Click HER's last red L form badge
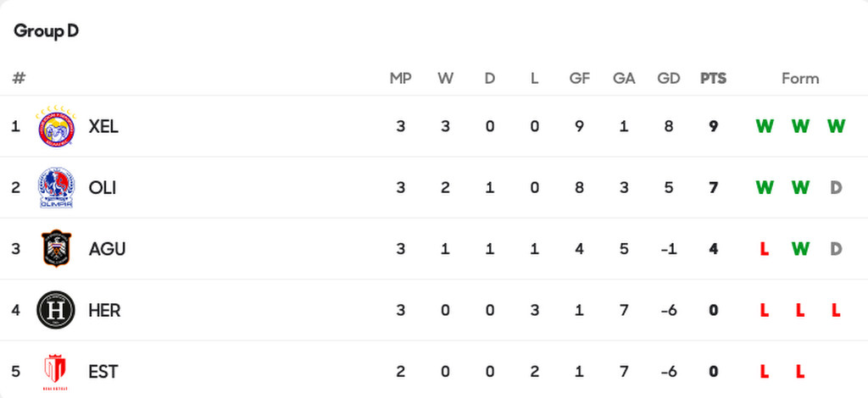This screenshot has height=398, width=868. (x=836, y=310)
